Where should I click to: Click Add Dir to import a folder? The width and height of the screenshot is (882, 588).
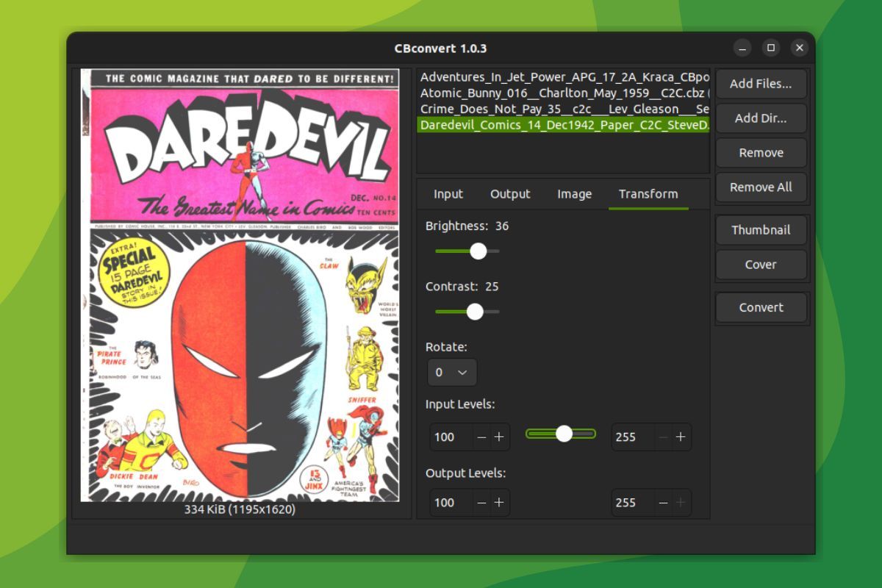click(761, 118)
